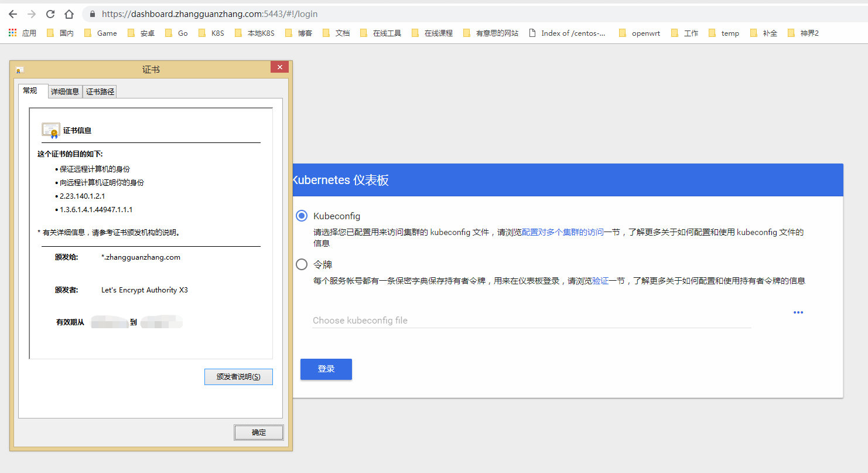Click the 证书信息 heading
This screenshot has height=473, width=868.
pyautogui.click(x=77, y=131)
